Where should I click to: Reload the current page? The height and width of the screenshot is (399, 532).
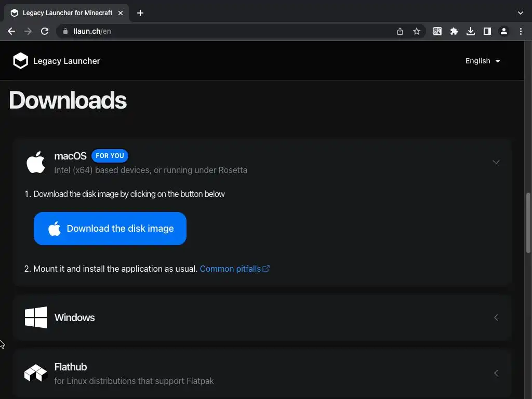[45, 31]
